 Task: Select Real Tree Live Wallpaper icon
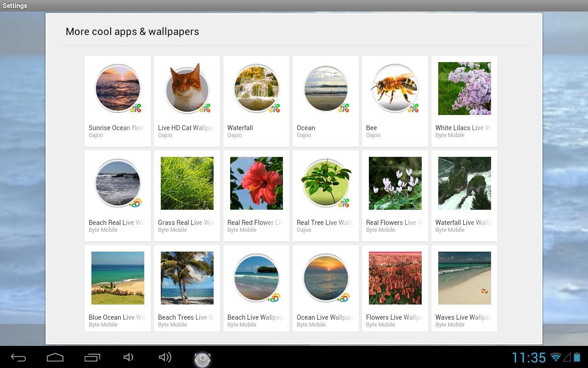326,183
